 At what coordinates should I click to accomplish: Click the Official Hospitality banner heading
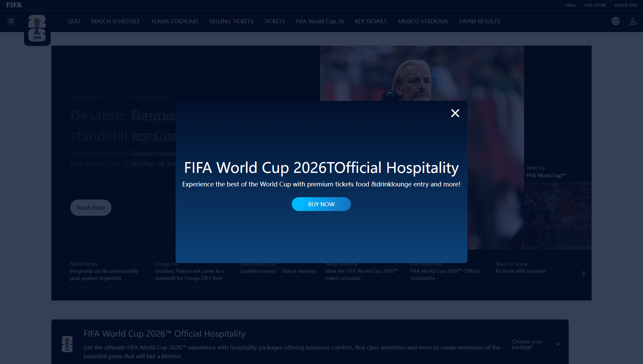[165, 334]
